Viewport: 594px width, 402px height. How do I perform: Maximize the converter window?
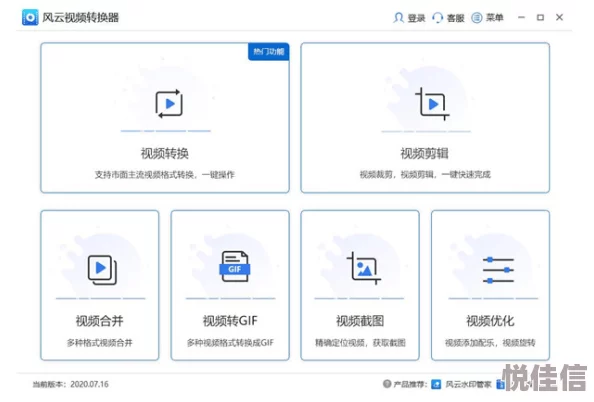pos(540,17)
